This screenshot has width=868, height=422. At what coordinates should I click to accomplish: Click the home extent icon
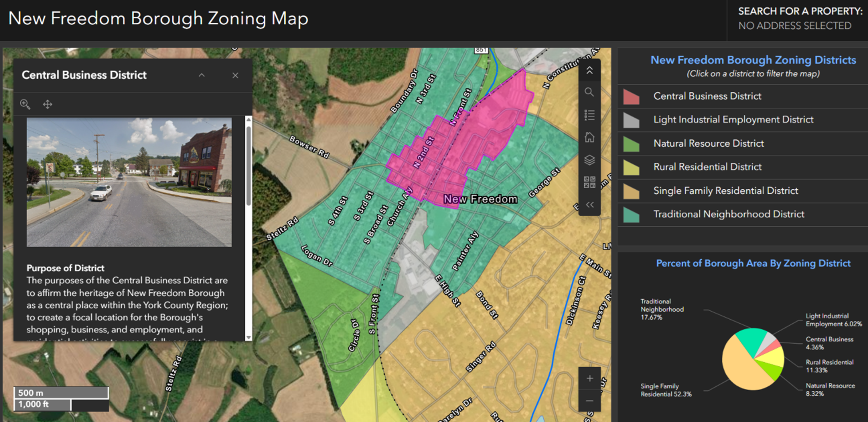[589, 138]
